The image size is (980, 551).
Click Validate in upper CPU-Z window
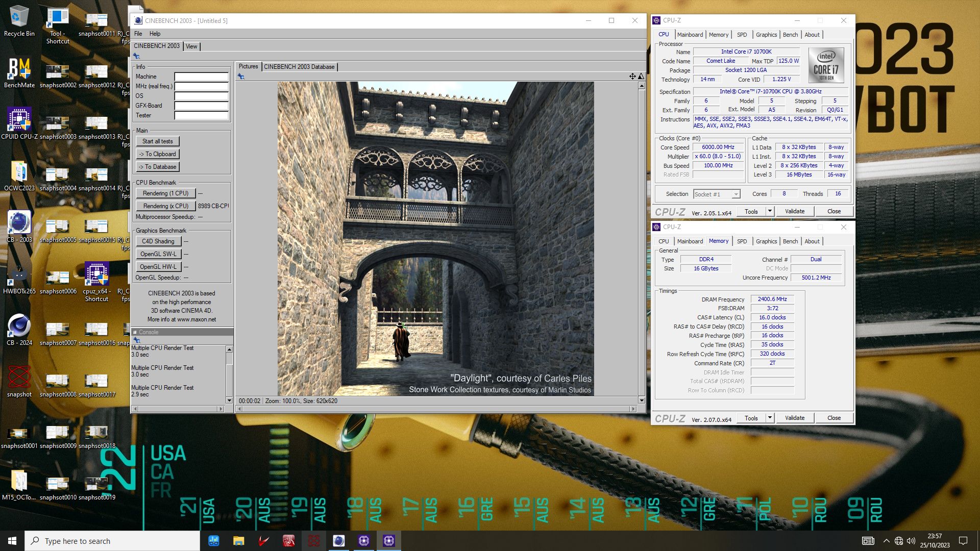click(x=794, y=211)
